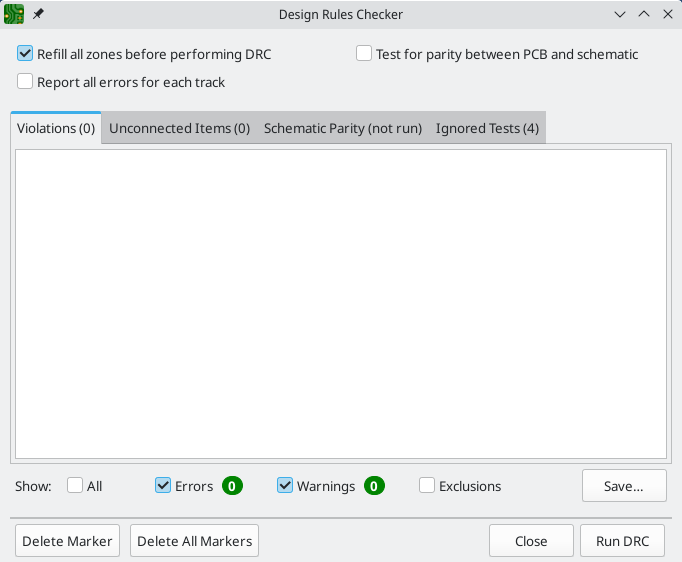Enable Test for parity between PCB and schematic
The height and width of the screenshot is (562, 682).
[365, 54]
